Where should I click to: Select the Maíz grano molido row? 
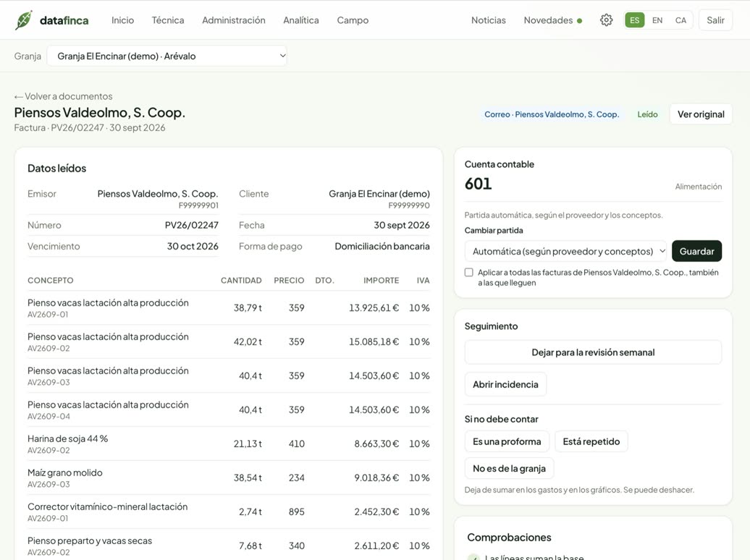pos(229,478)
